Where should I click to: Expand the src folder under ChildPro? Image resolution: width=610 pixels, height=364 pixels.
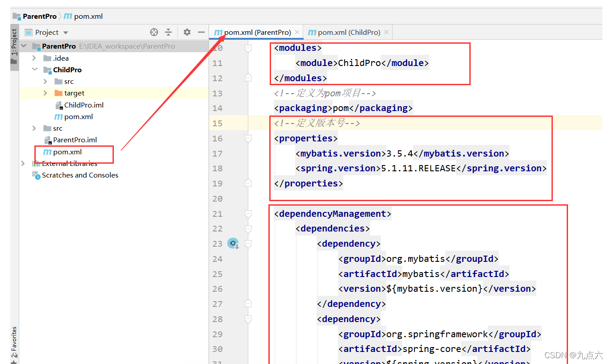45,81
